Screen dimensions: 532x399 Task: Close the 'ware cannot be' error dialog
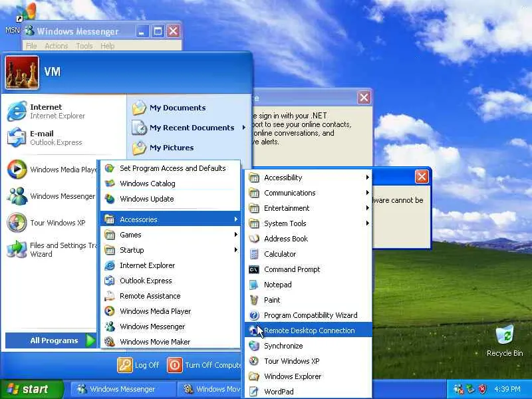(422, 176)
